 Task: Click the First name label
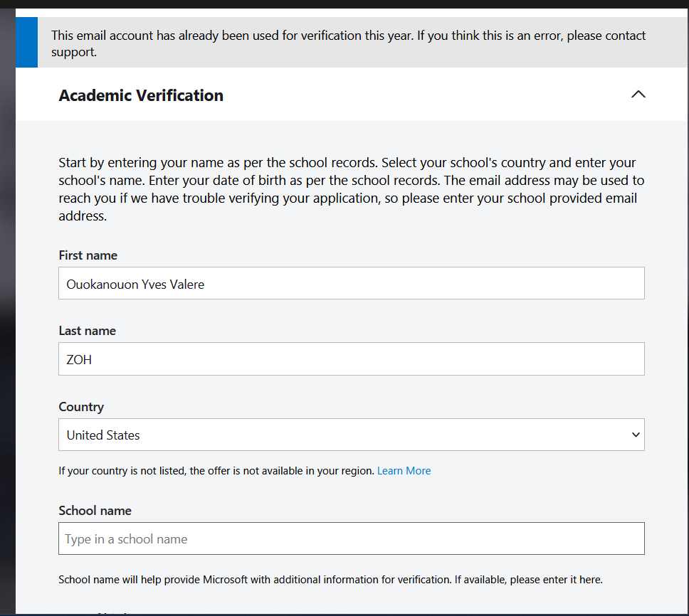(88, 255)
